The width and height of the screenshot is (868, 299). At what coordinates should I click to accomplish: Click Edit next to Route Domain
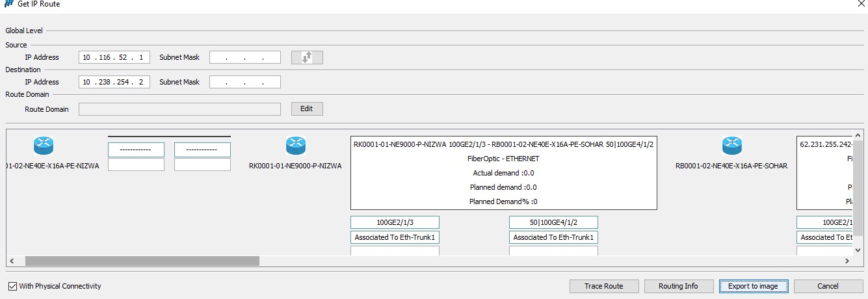[x=307, y=109]
